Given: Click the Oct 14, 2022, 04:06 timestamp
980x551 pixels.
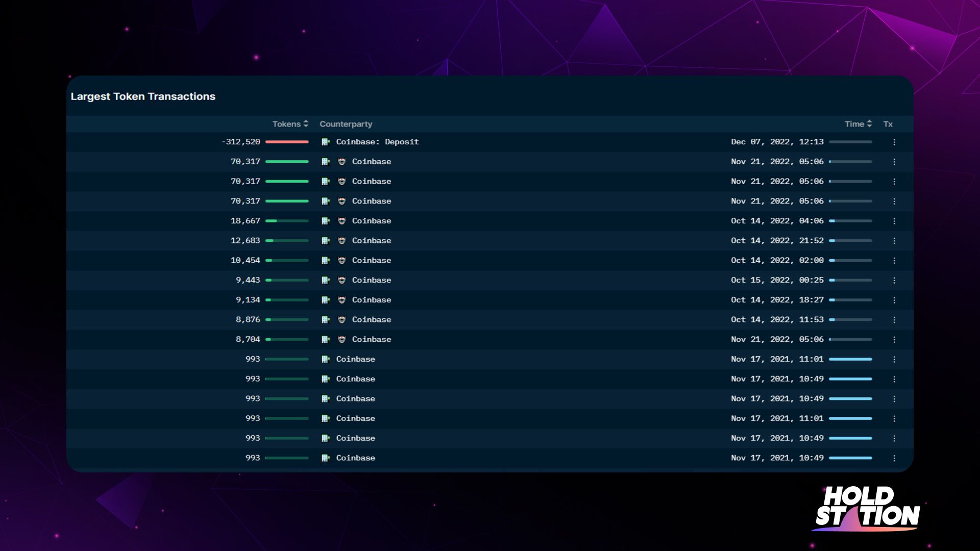Looking at the screenshot, I should point(777,221).
